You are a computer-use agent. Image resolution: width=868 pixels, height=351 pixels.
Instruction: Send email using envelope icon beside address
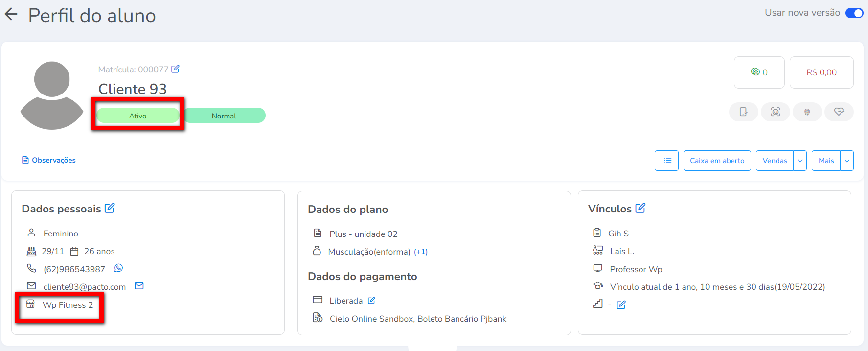point(139,286)
